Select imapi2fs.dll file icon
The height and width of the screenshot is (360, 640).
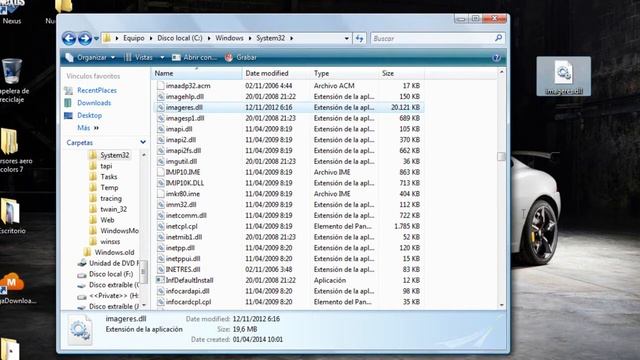(160, 151)
